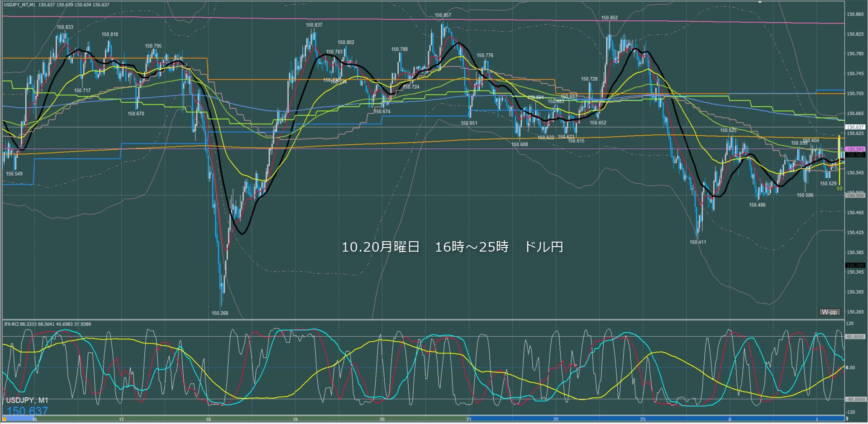Click the small icon right of time axis
The image size is (868, 424).
pos(847,419)
